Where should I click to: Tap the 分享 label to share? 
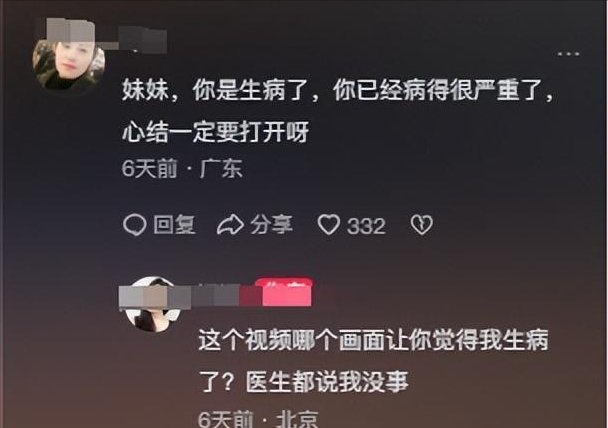pos(271,225)
